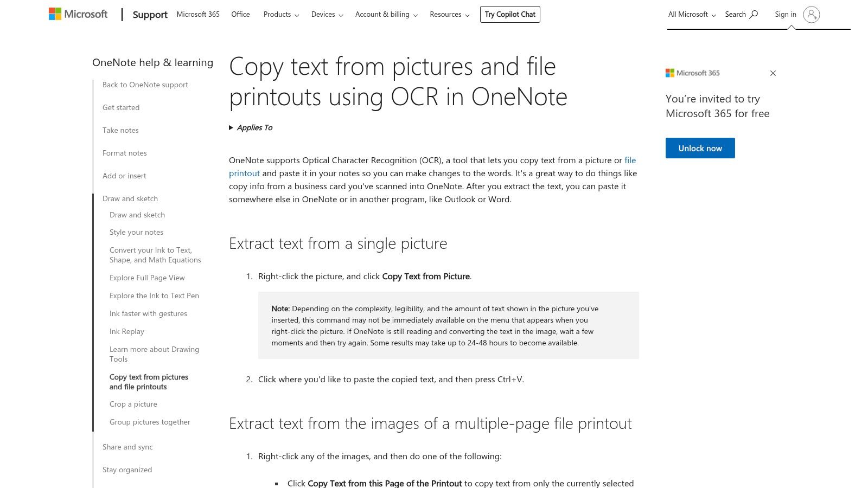Click the Microsoft logo
Screen dimensions: 868x488
point(78,14)
